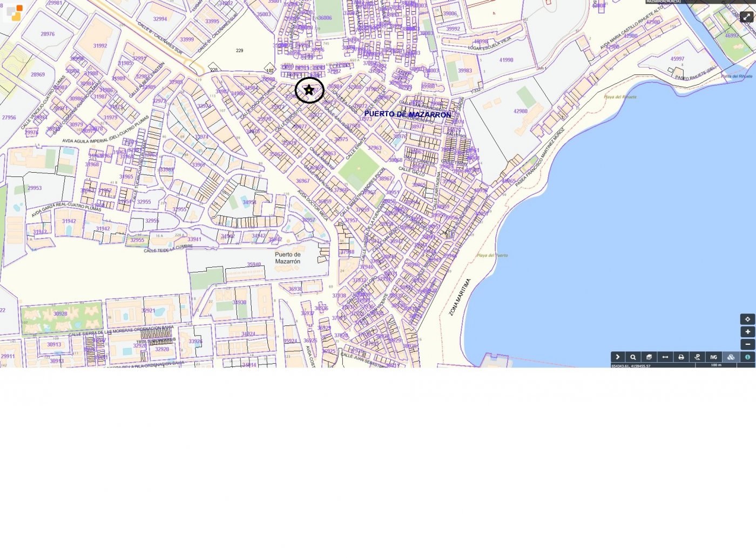Click the Playa del Puerto beach label
Viewport: 756px width, 558px height.
492,255
